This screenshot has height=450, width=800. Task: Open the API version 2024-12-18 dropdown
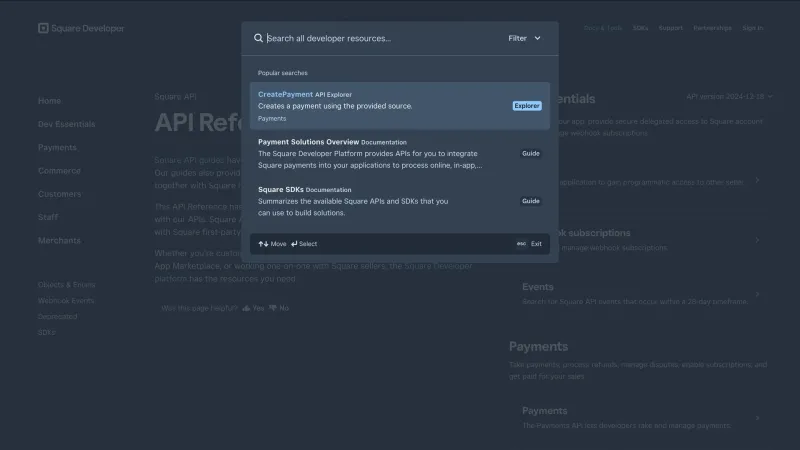(729, 96)
